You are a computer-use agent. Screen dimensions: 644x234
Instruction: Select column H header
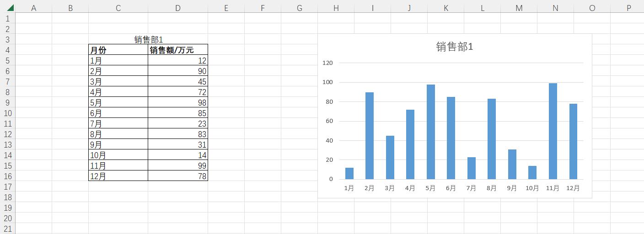pos(336,8)
